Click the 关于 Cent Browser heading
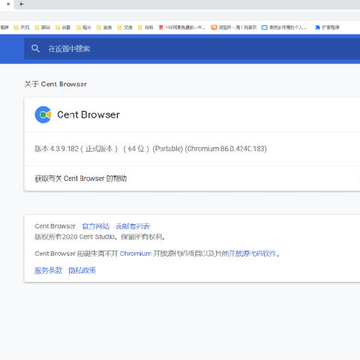Screen dimensions: 360x360 56,84
